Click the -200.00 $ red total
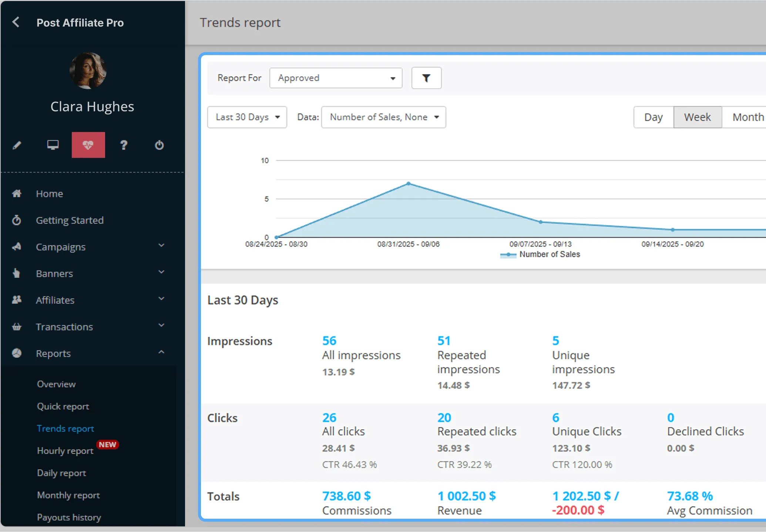This screenshot has width=766, height=532. pos(578,510)
